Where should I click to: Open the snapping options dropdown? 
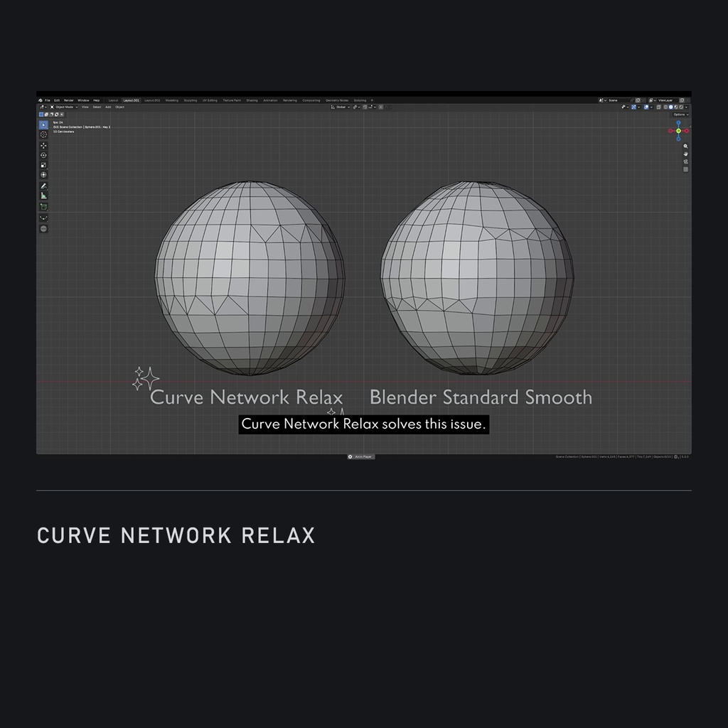(373, 107)
